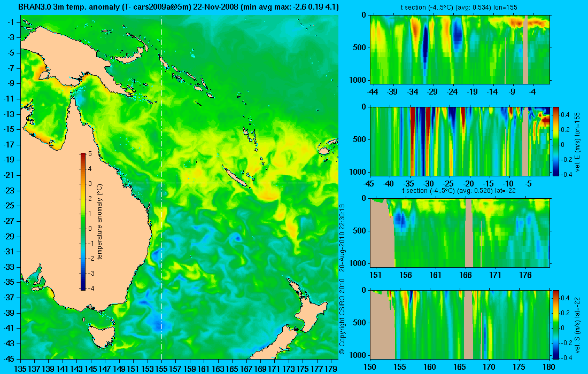
Task: Click the vertical dashed line at longitude 155
Action: point(161,188)
